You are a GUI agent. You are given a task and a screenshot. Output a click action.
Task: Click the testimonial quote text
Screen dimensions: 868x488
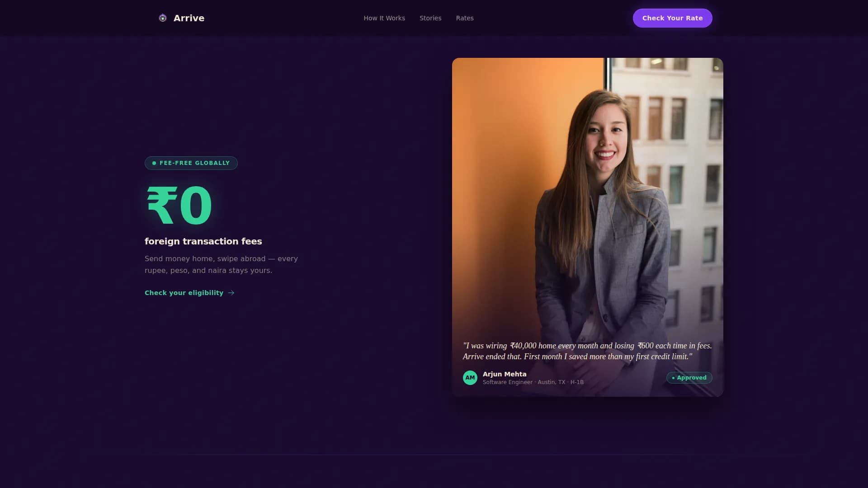(x=587, y=351)
